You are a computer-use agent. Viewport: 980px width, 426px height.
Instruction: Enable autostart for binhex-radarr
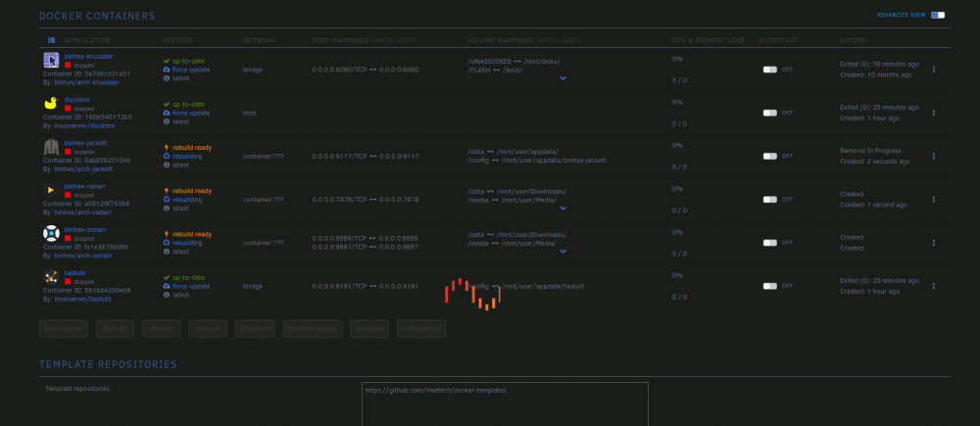(770, 199)
